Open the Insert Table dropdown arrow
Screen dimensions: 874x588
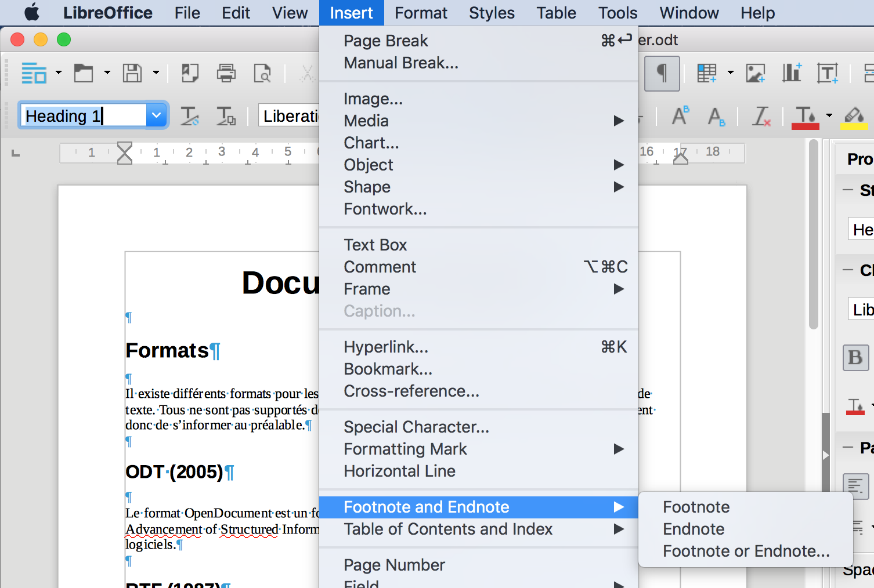click(x=731, y=73)
